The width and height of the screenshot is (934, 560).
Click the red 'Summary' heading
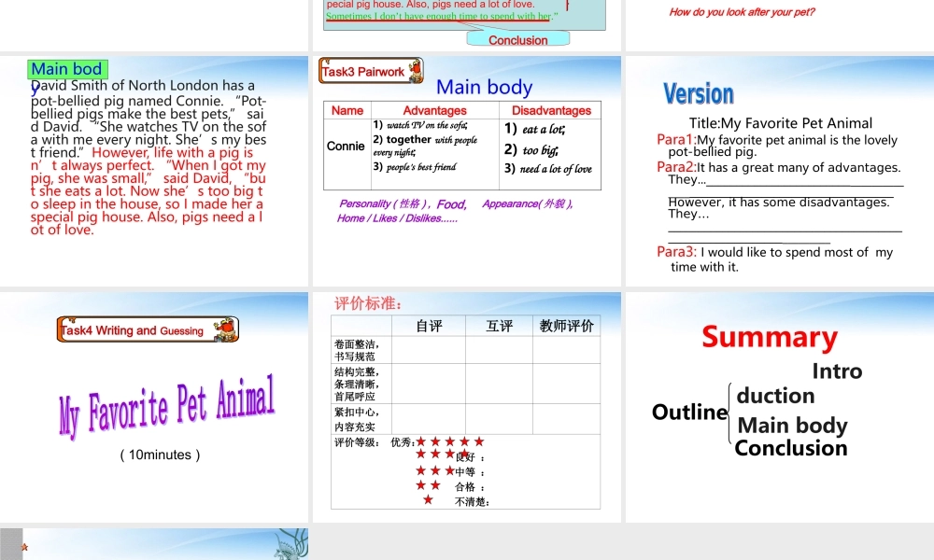pos(770,338)
